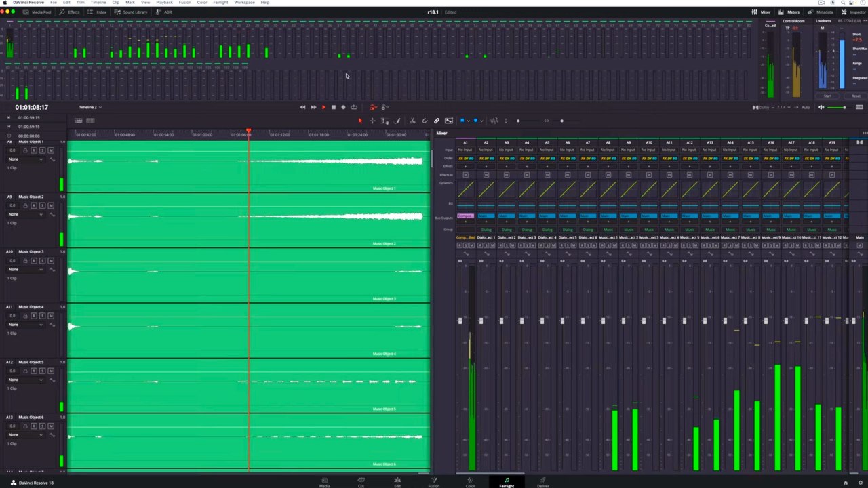Select the Range selection tool
The width and height of the screenshot is (868, 488).
click(x=372, y=121)
